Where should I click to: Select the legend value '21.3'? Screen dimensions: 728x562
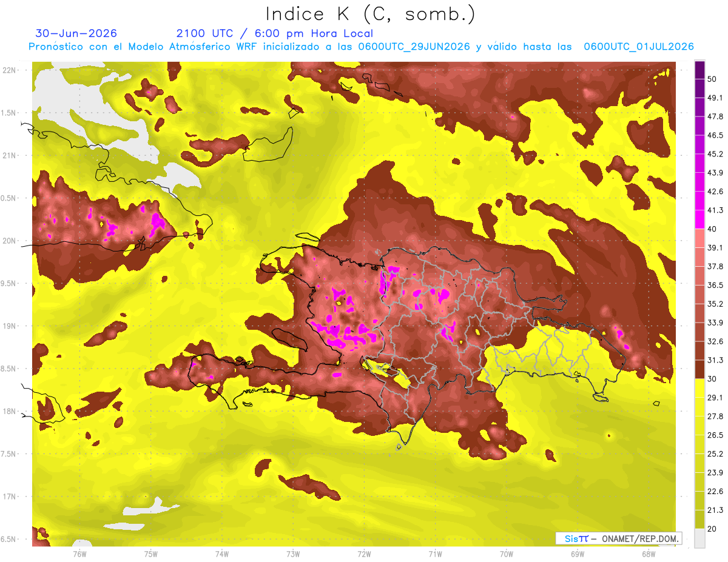pos(715,510)
